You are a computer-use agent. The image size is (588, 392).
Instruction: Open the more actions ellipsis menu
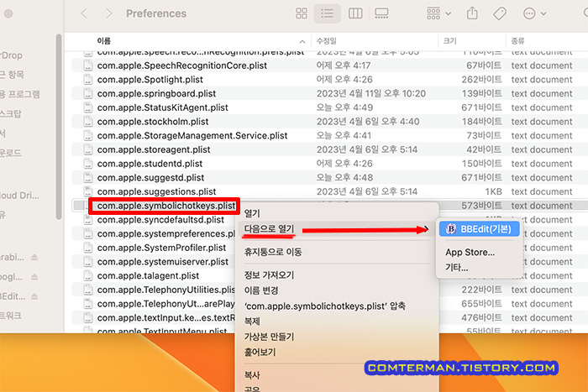point(534,14)
